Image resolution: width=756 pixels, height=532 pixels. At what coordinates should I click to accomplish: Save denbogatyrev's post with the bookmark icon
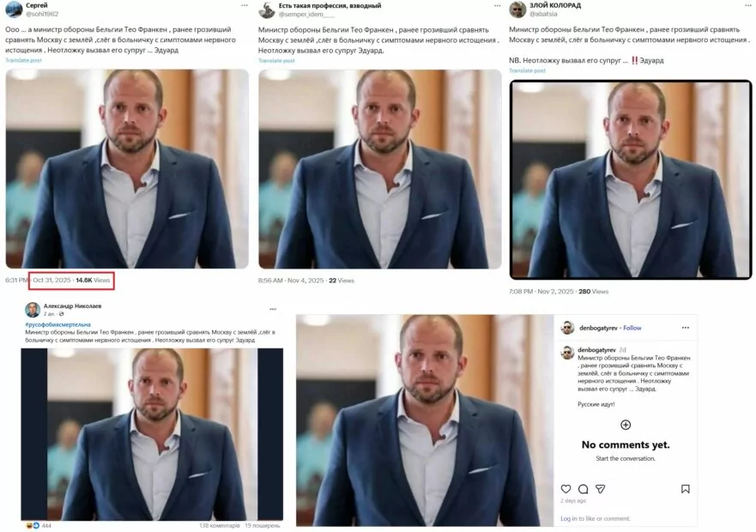(x=685, y=489)
